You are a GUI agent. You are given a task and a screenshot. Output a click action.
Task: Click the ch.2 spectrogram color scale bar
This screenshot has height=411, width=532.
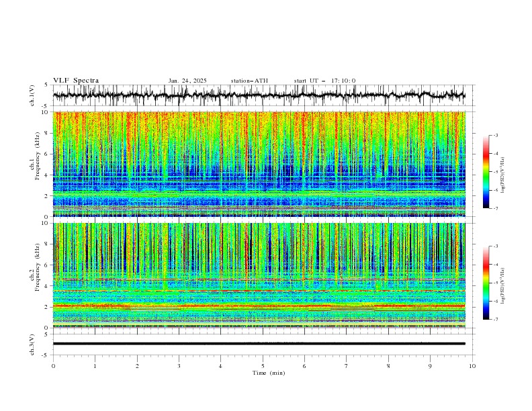pos(486,283)
